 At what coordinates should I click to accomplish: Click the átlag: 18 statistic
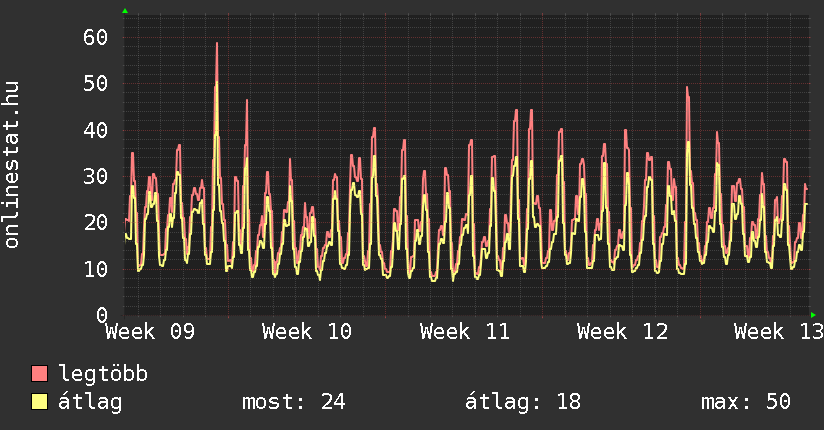tap(523, 402)
